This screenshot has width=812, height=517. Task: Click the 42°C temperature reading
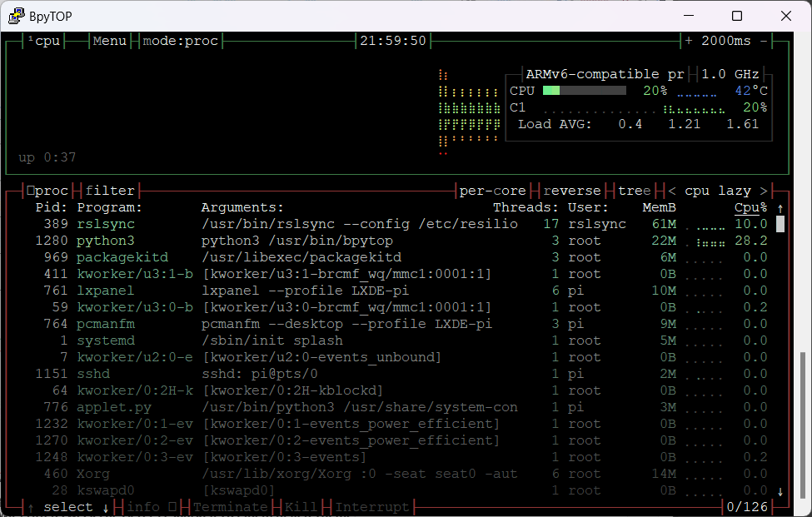(751, 91)
